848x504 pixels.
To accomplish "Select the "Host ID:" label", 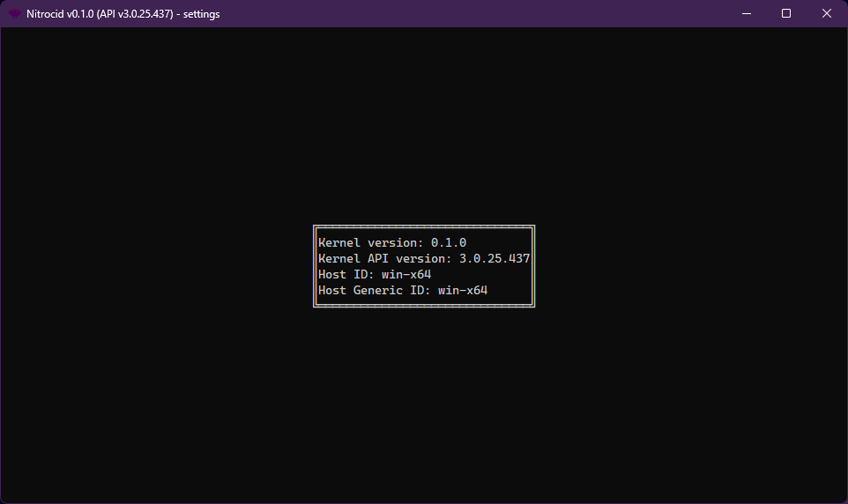I will coord(346,275).
